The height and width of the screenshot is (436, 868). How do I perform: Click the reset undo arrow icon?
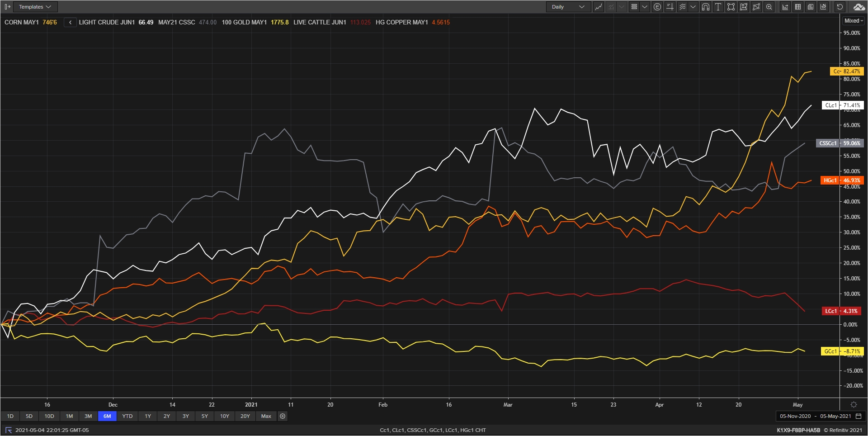[x=840, y=7]
